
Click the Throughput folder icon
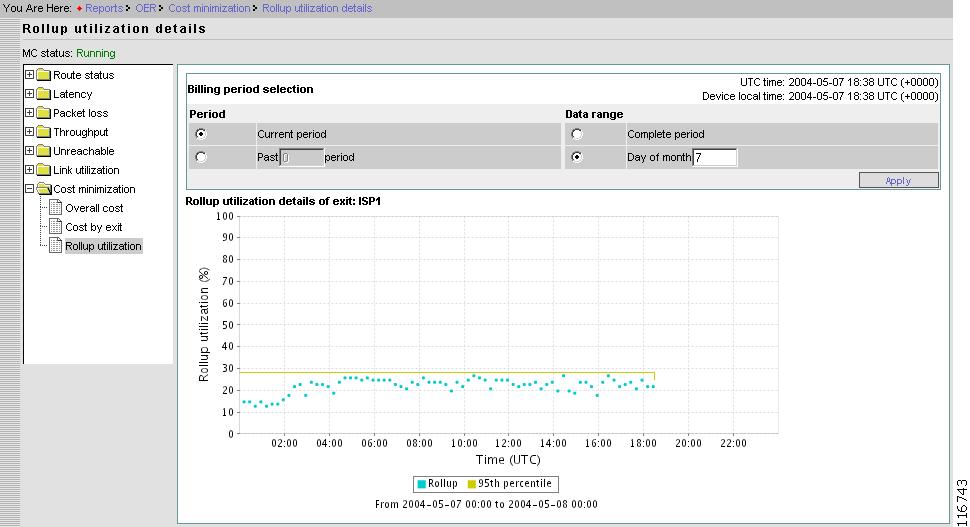click(44, 132)
